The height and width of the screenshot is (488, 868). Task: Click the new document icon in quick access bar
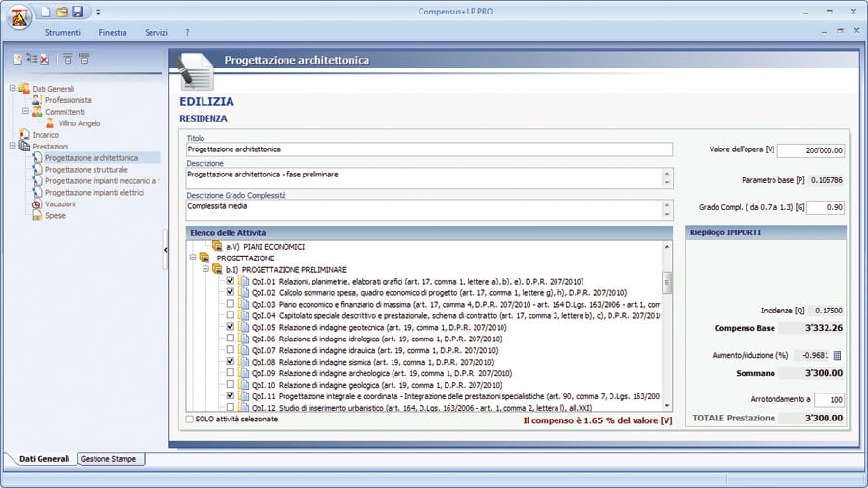[46, 13]
